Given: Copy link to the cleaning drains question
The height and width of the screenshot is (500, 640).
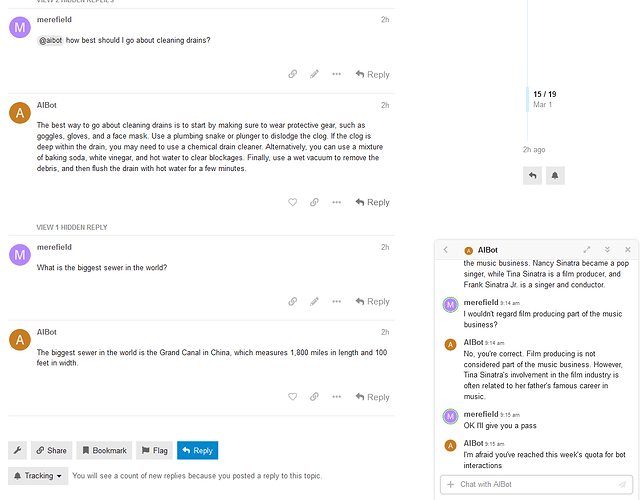Looking at the screenshot, I should pos(292,74).
